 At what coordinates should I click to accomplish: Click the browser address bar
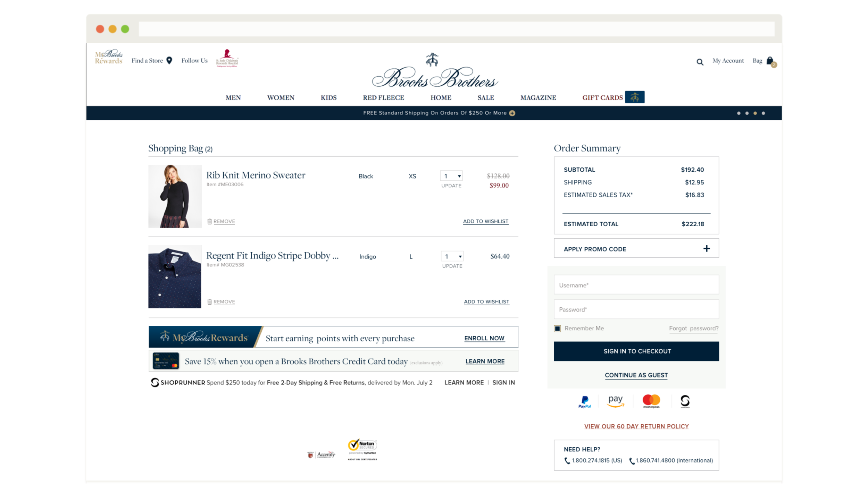coord(456,29)
